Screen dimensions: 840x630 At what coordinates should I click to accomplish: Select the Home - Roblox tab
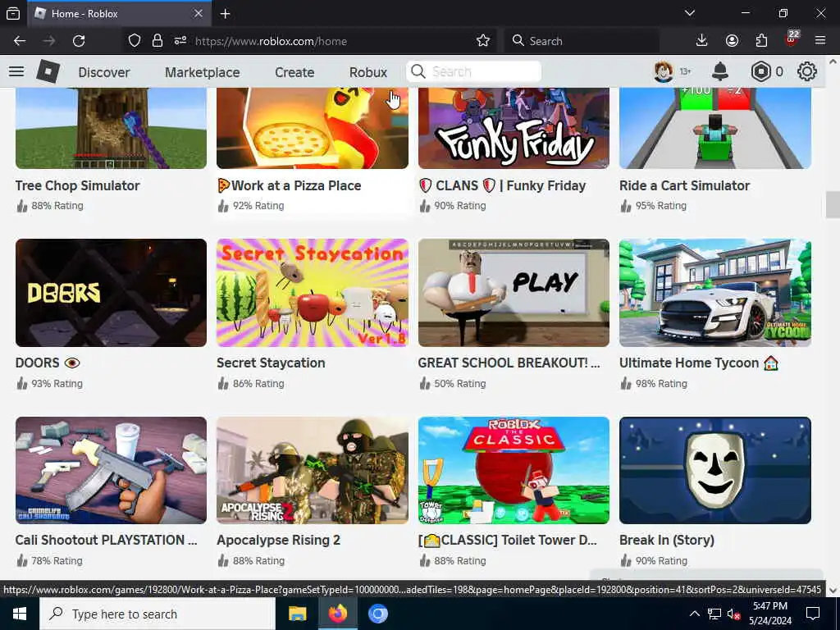click(118, 13)
